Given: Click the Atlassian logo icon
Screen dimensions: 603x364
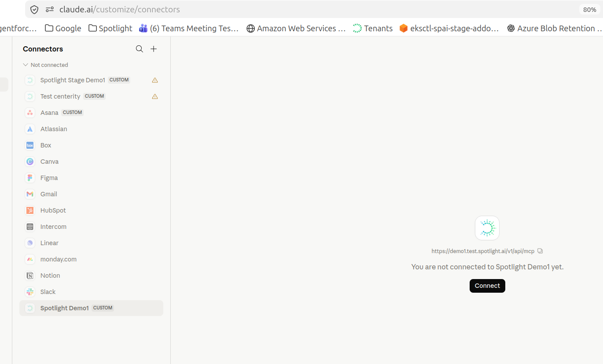Looking at the screenshot, I should [30, 129].
